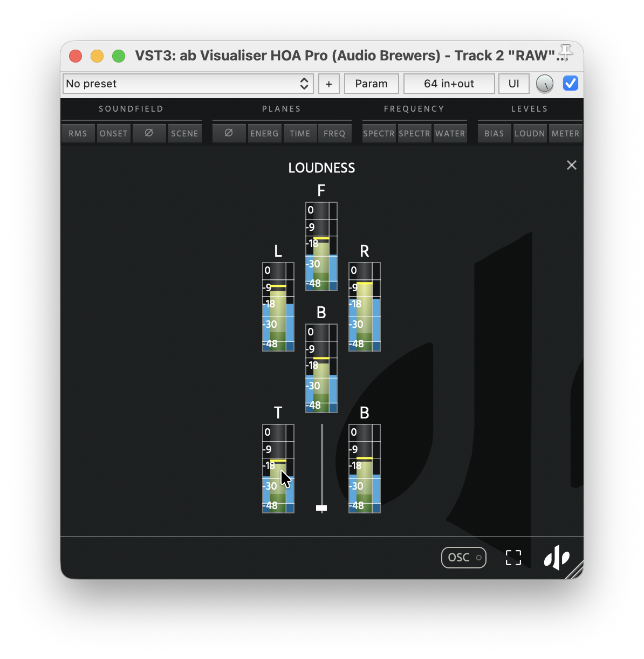Click the vertical slider handle between the meters
This screenshot has width=644, height=659.
click(321, 508)
